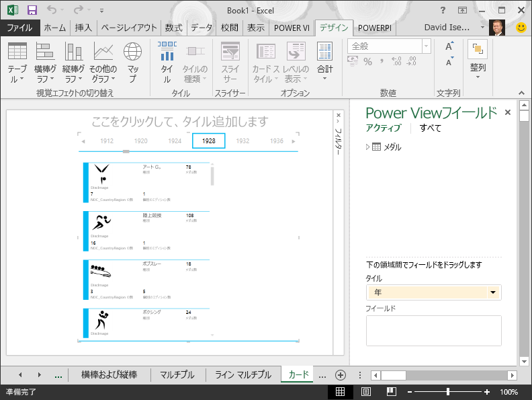This screenshot has width=532, height=400.
Task: Open the 全般 number format combo box
Action: 389,46
